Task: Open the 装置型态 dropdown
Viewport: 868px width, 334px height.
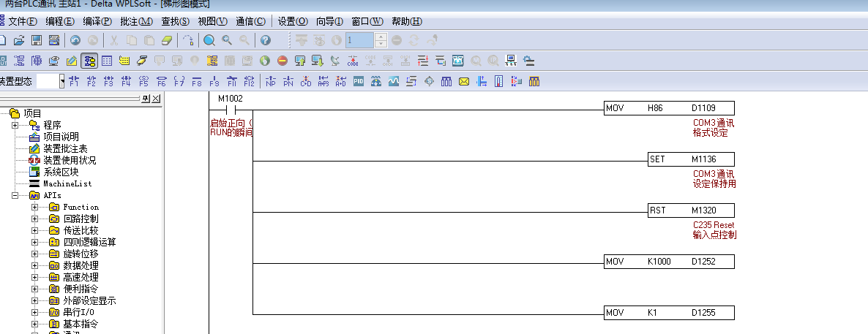Action: click(x=62, y=81)
